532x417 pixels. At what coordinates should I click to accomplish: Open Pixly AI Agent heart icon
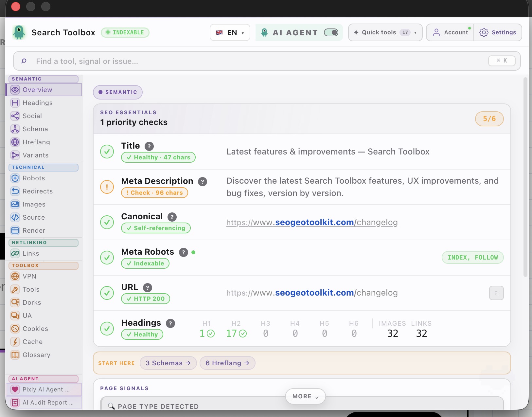15,390
